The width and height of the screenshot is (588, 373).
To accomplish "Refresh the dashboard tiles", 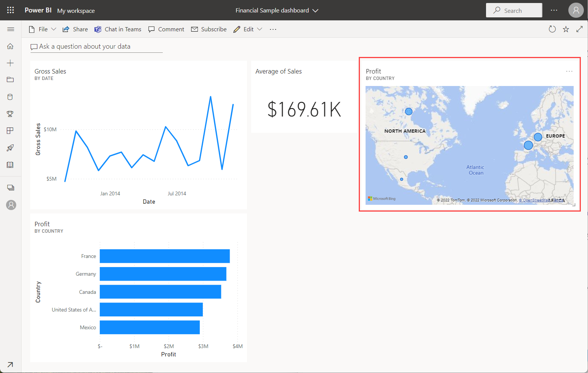I will 552,29.
